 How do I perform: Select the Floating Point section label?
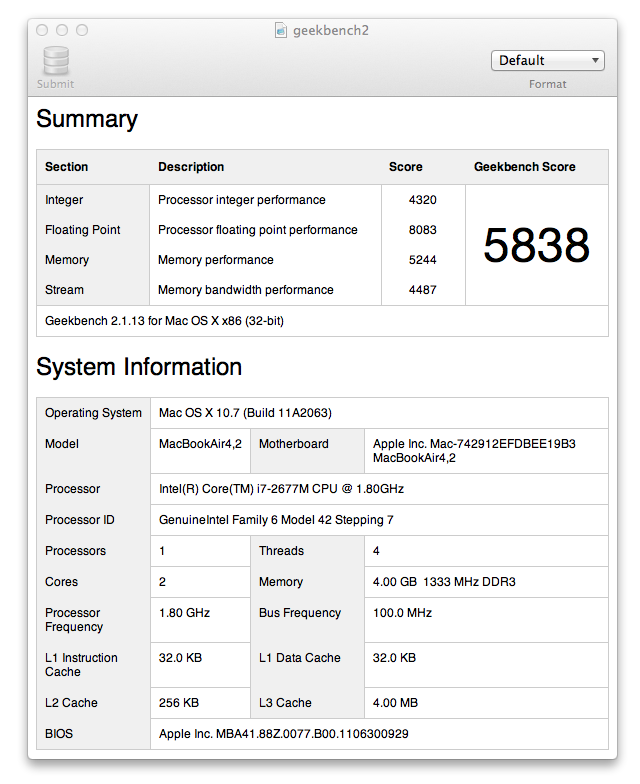[x=82, y=230]
